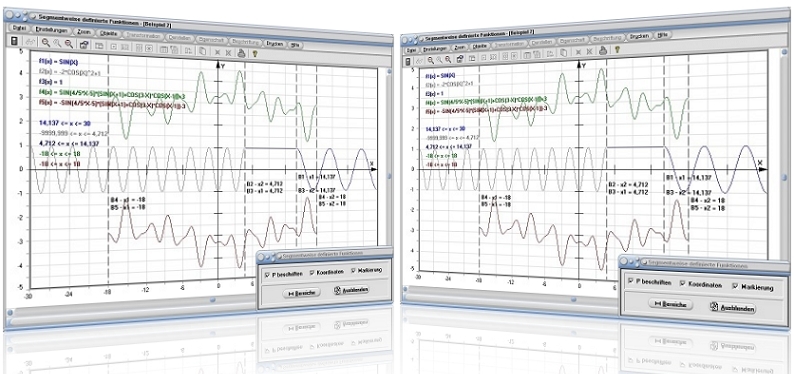This screenshot has height=374, width=794.
Task: Open the Objekte menu in left window
Action: click(x=108, y=33)
